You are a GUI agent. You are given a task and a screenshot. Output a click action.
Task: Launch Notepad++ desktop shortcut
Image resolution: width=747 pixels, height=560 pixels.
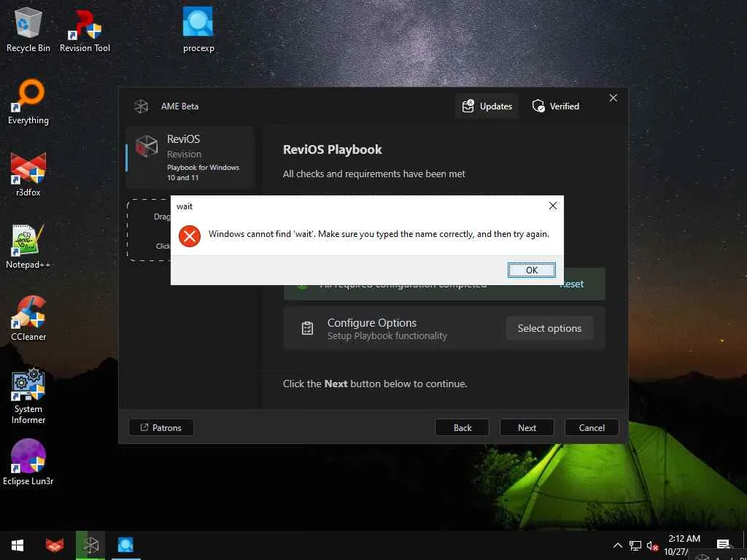point(28,246)
